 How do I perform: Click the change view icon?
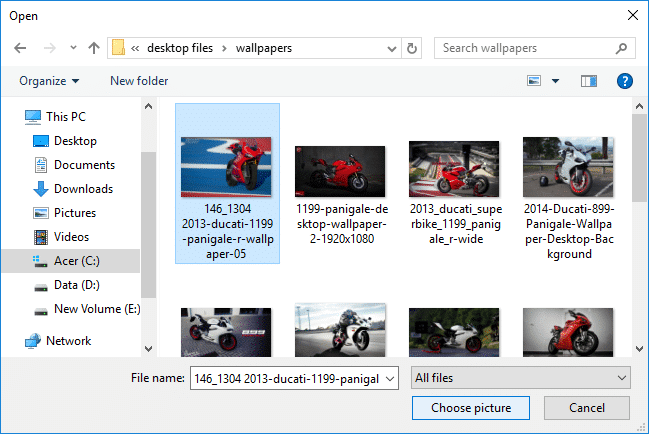[534, 81]
